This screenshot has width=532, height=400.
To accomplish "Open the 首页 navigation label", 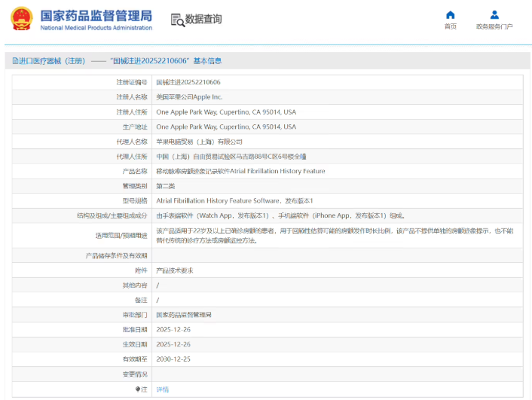I will click(450, 27).
